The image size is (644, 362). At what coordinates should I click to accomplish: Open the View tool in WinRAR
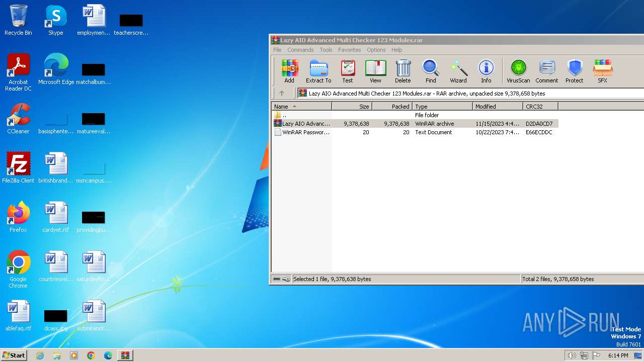[375, 71]
